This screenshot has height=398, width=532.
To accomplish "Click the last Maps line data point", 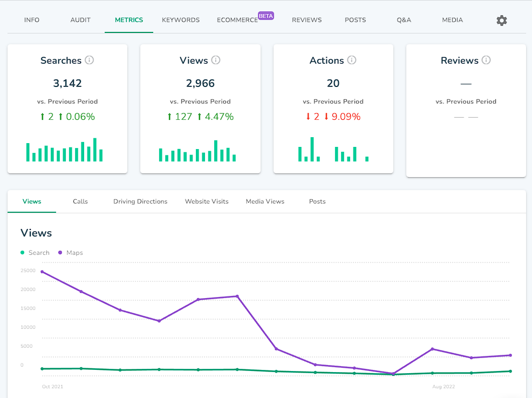I will pos(510,355).
